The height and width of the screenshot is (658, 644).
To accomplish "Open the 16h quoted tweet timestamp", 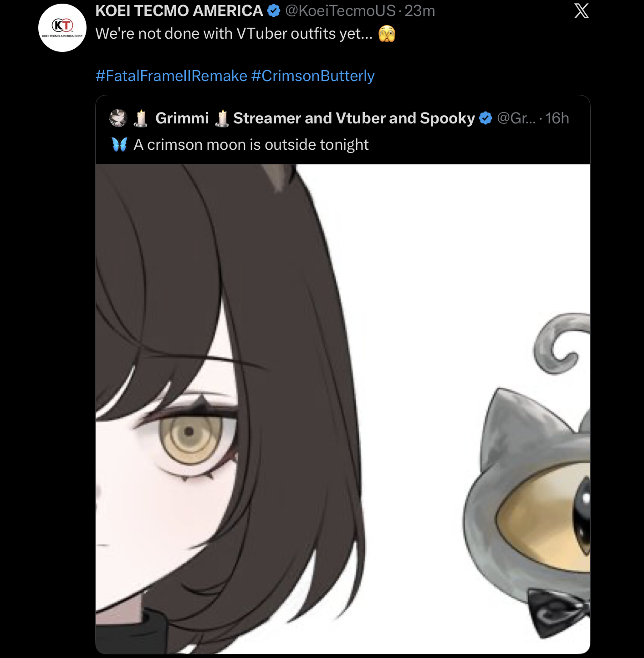I will (x=557, y=118).
